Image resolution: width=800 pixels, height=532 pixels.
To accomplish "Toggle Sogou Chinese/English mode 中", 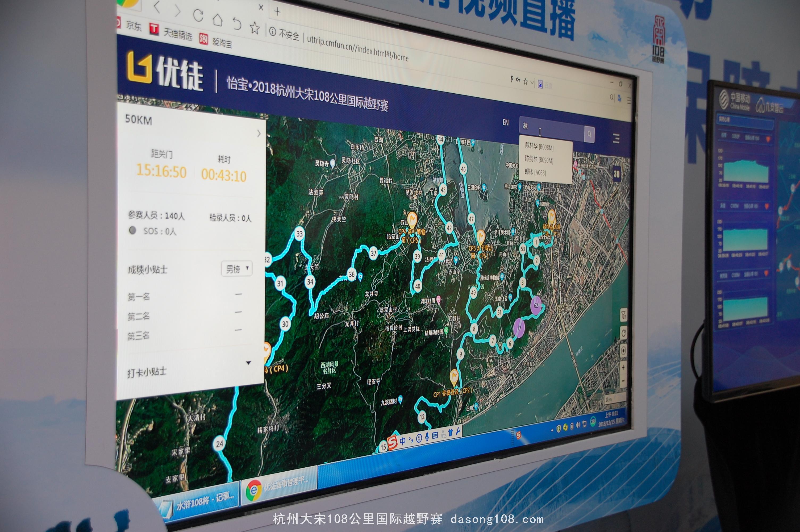I will click(403, 441).
